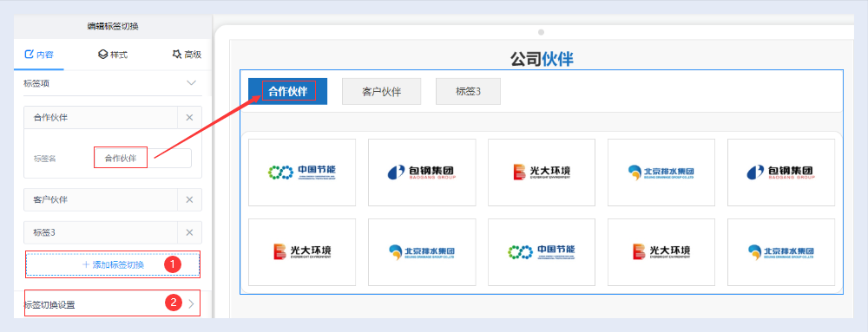This screenshot has height=332, width=868.
Task: Expand the 标签3 item row
Action: point(101,232)
